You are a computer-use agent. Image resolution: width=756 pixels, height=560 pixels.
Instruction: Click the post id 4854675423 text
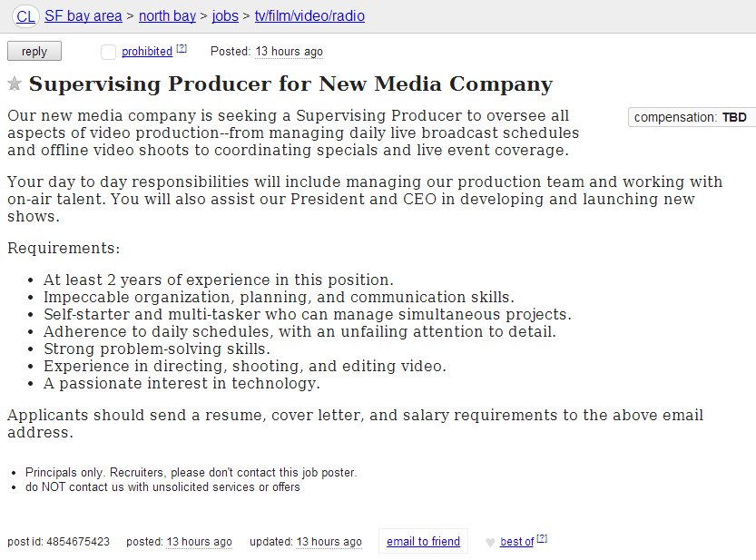[x=58, y=542]
